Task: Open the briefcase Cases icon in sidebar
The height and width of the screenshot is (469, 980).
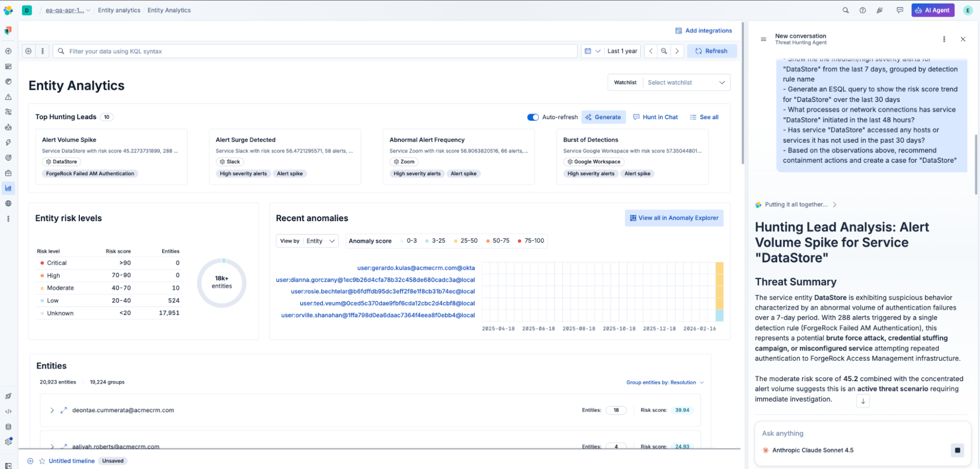Action: coord(8,173)
